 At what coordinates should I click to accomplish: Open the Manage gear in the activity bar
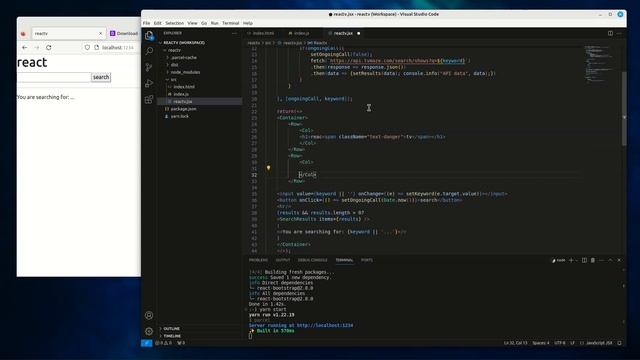149,331
